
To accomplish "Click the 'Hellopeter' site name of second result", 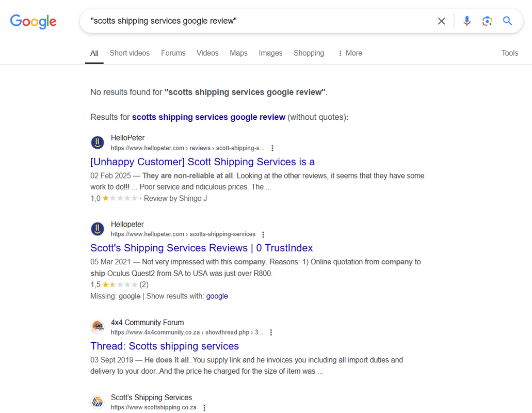I will (x=127, y=225).
